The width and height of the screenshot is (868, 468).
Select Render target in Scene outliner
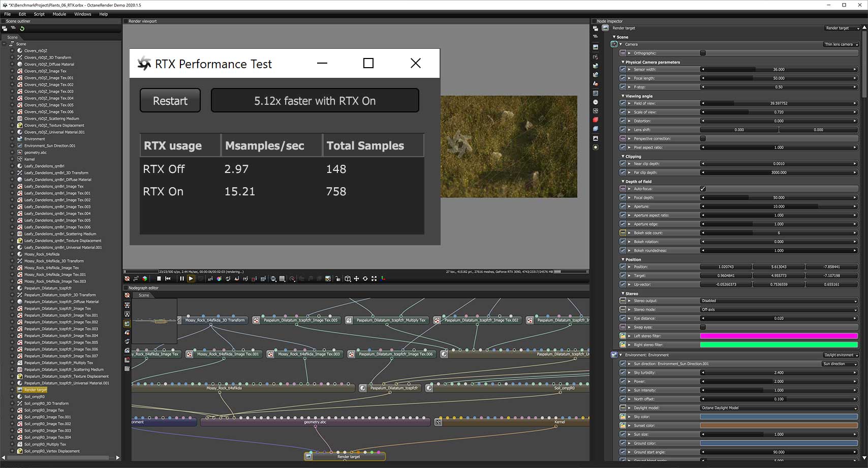pos(36,390)
